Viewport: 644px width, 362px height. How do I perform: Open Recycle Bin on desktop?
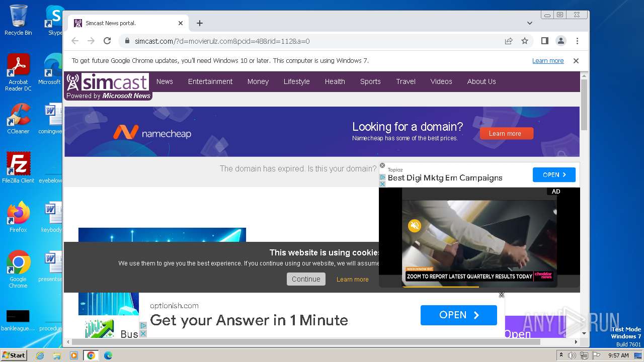(x=18, y=20)
